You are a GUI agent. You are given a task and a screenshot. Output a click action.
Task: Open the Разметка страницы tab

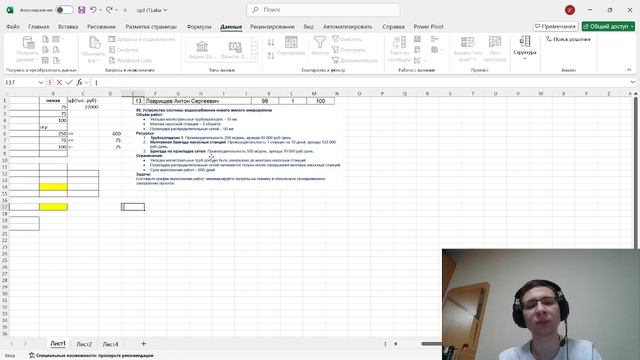pos(151,27)
